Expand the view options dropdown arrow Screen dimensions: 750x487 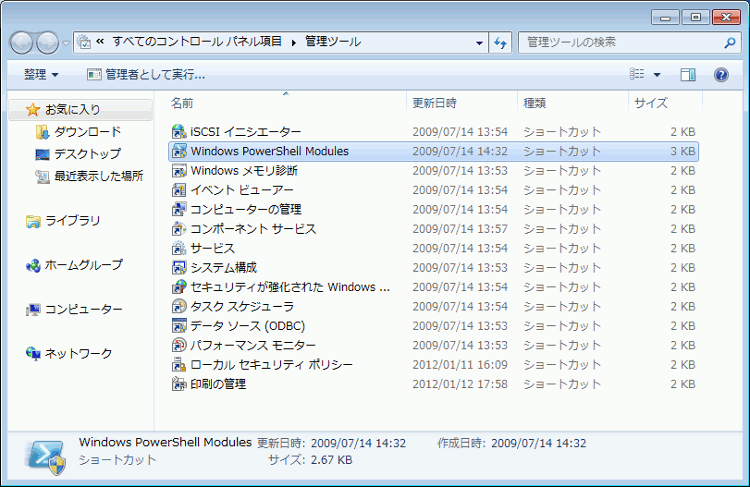657,75
